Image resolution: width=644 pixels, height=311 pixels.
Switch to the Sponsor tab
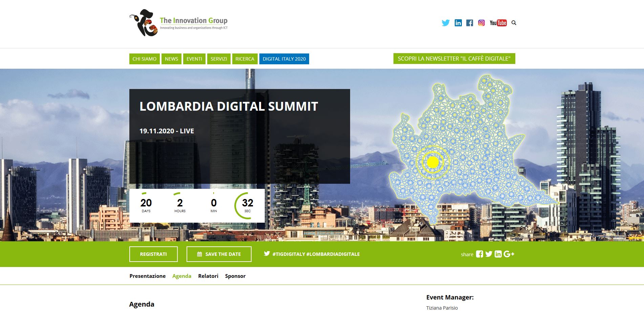coord(235,276)
